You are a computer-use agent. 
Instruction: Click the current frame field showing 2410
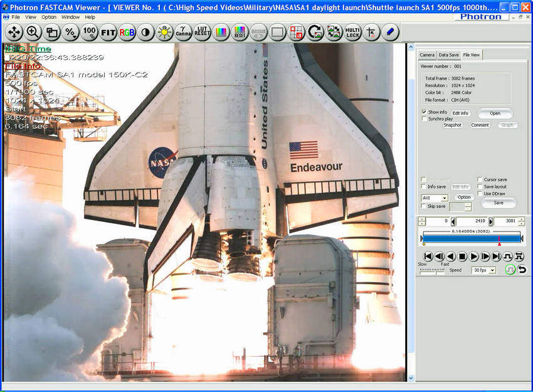pos(472,221)
